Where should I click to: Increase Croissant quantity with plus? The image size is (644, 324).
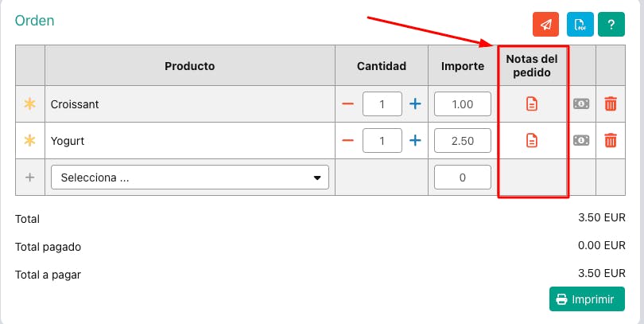[x=415, y=104]
